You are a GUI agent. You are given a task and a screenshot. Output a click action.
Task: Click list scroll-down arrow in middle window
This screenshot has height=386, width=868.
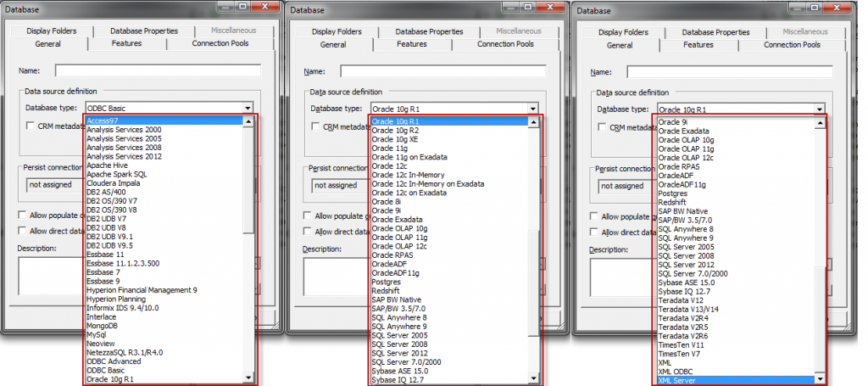point(534,379)
